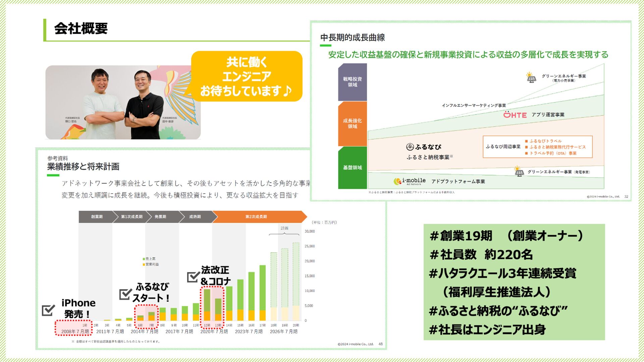Click the green 売上高 legend swatch

point(144,259)
